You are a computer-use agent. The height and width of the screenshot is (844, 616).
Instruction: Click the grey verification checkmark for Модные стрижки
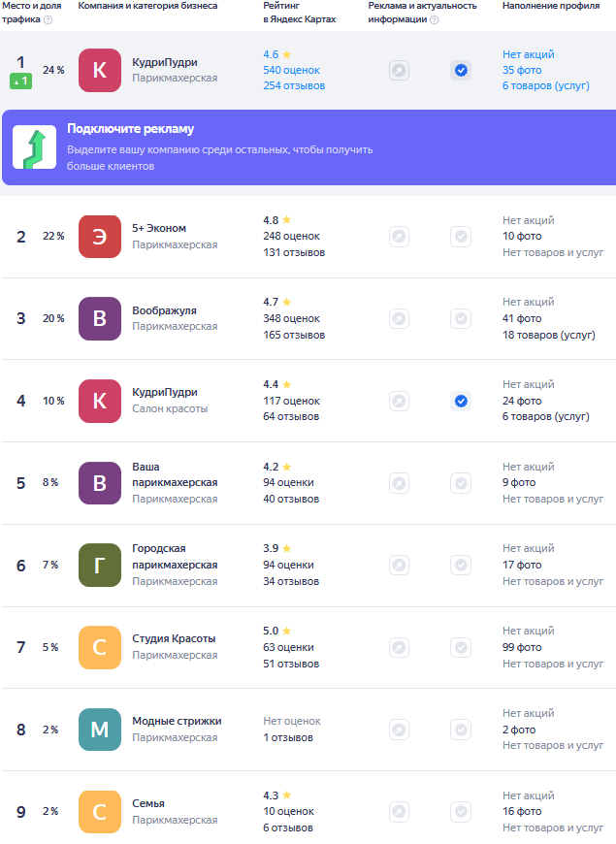point(461,730)
